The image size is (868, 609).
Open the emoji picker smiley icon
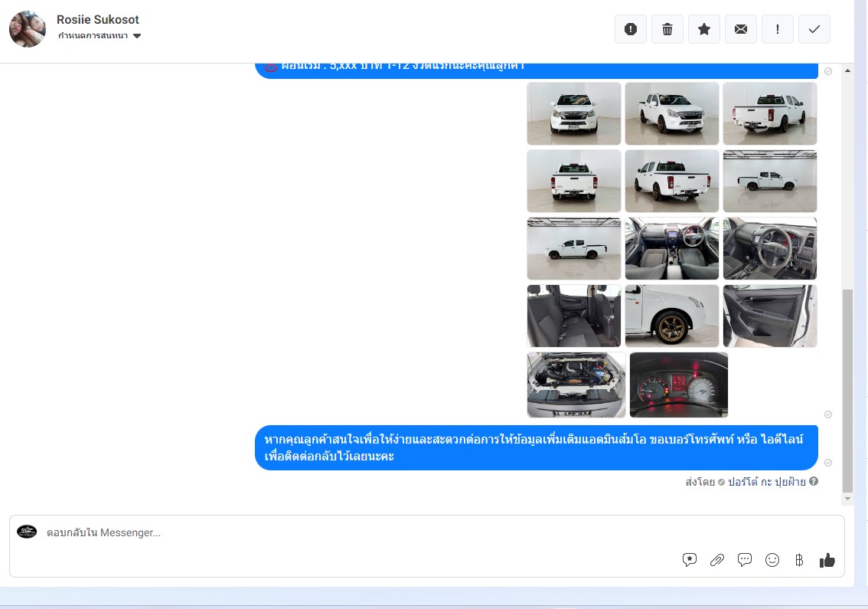click(772, 560)
